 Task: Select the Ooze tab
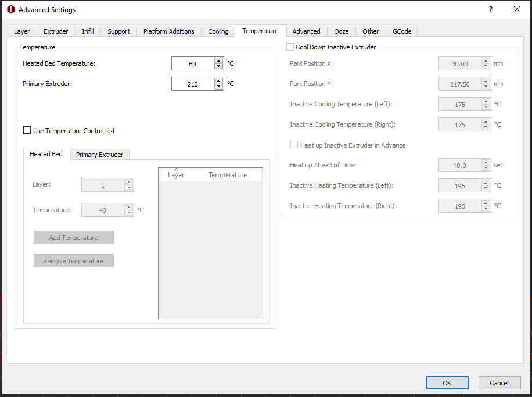(x=341, y=31)
